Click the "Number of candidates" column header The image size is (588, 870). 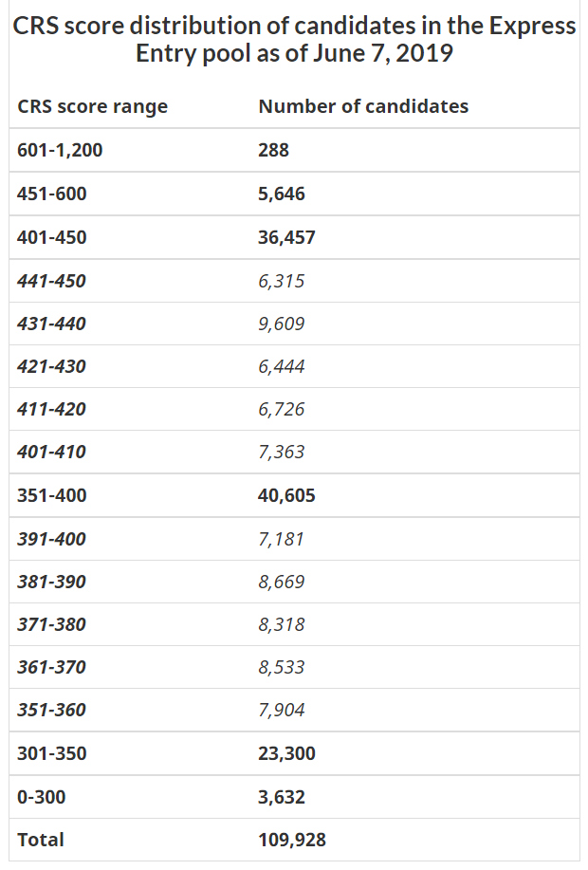click(363, 106)
